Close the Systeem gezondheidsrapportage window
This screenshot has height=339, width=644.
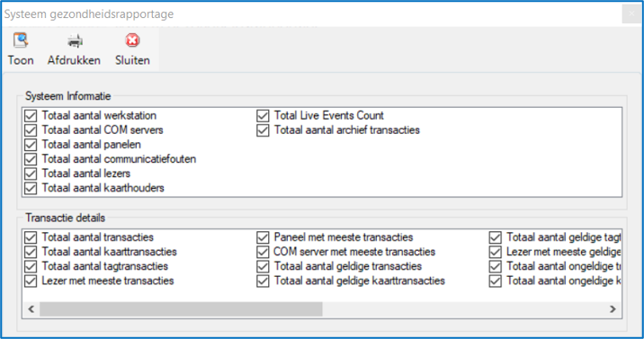pyautogui.click(x=631, y=14)
